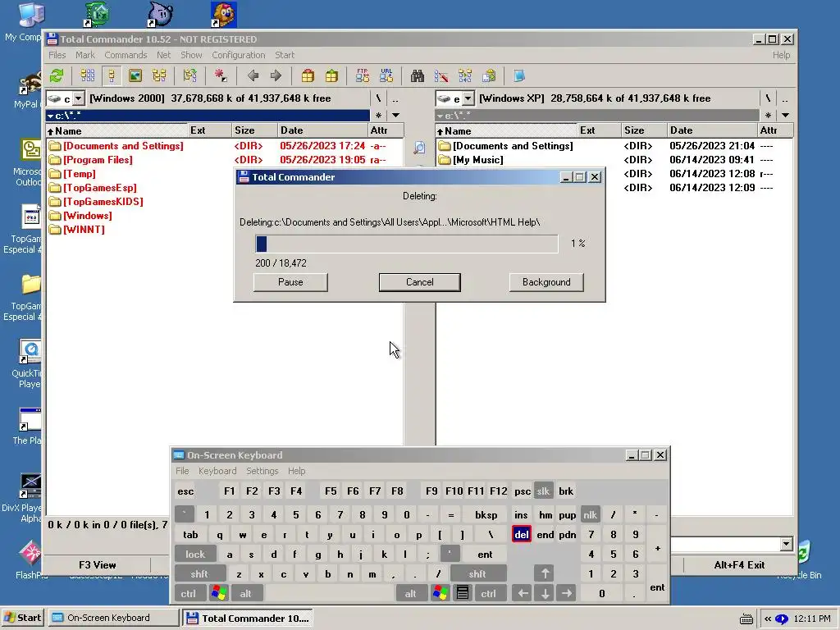Click the Directory tree toolbar icon
This screenshot has width=840, height=630.
[159, 75]
